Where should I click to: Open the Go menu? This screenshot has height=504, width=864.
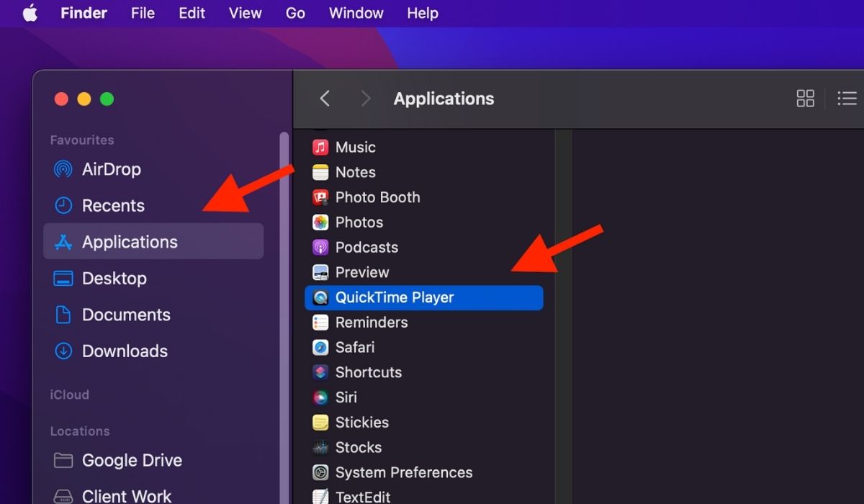click(295, 13)
